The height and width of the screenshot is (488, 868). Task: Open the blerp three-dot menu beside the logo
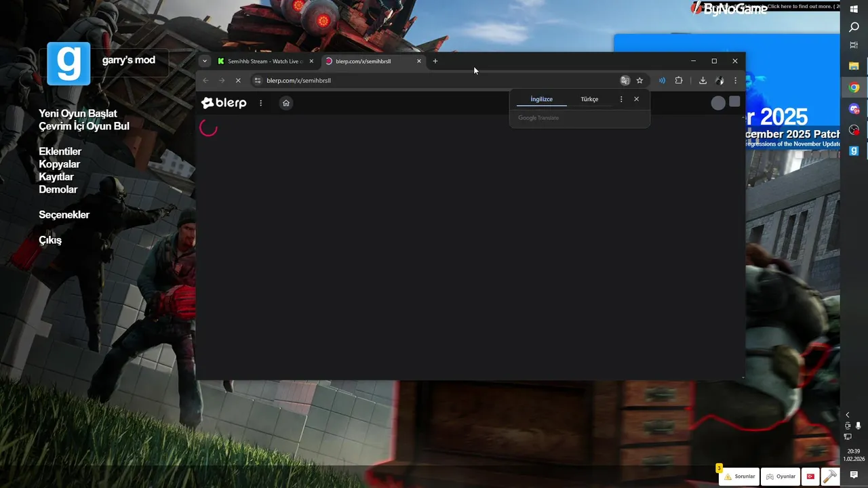click(261, 103)
